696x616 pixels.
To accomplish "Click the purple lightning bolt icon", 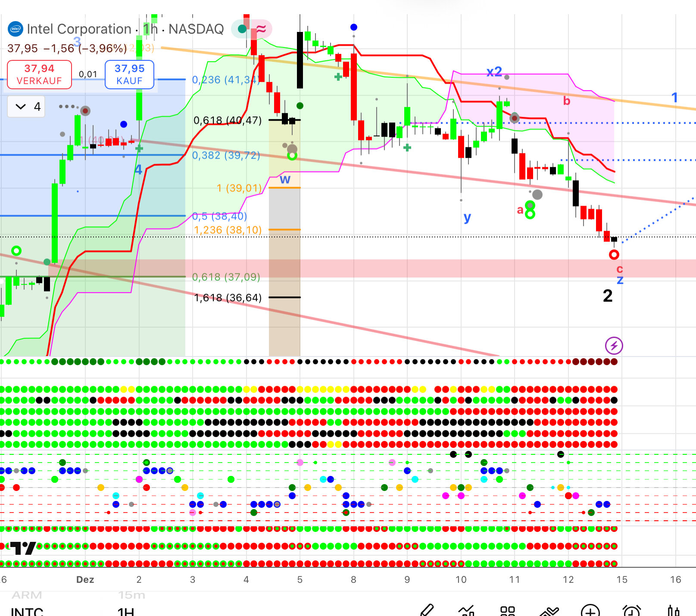I will click(614, 345).
